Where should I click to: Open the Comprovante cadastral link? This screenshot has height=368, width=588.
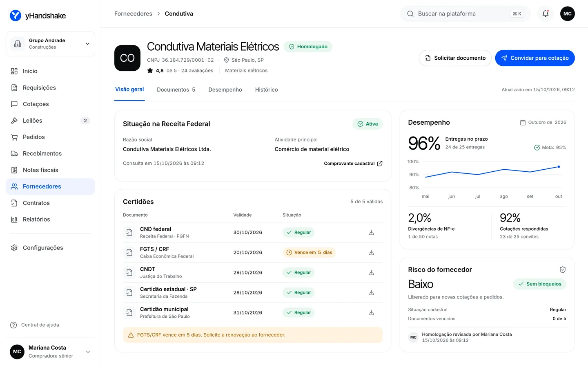point(353,164)
